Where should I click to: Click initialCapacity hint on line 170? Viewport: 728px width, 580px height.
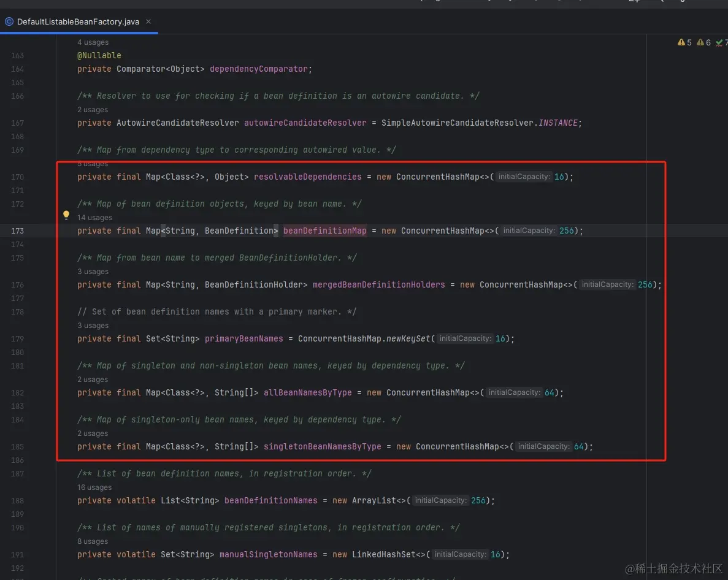pos(524,177)
